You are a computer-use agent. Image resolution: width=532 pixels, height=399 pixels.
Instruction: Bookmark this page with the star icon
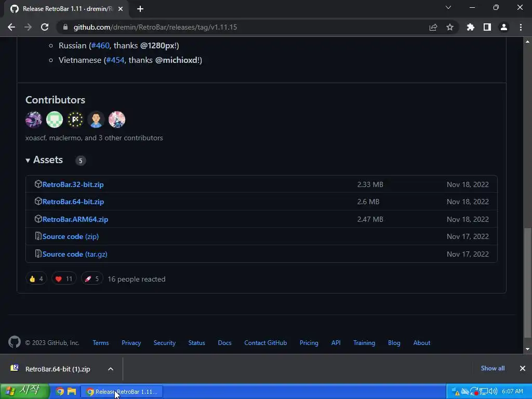[x=450, y=27]
